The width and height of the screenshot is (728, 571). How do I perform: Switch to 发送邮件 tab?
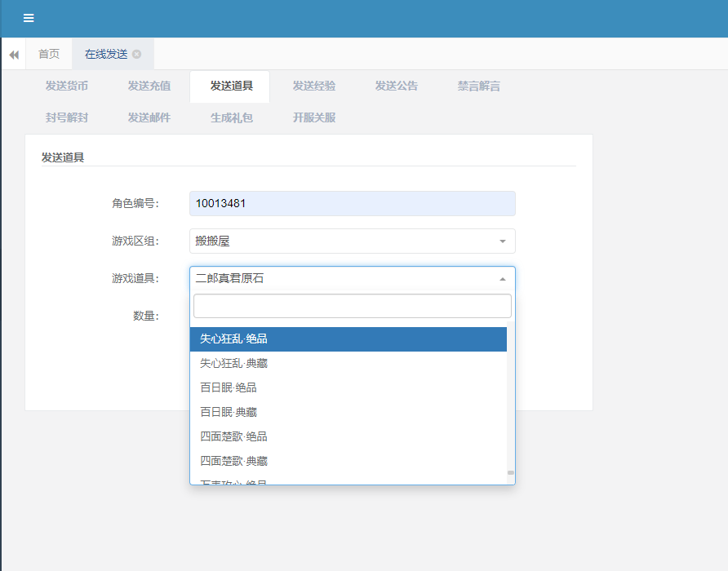[x=149, y=117]
